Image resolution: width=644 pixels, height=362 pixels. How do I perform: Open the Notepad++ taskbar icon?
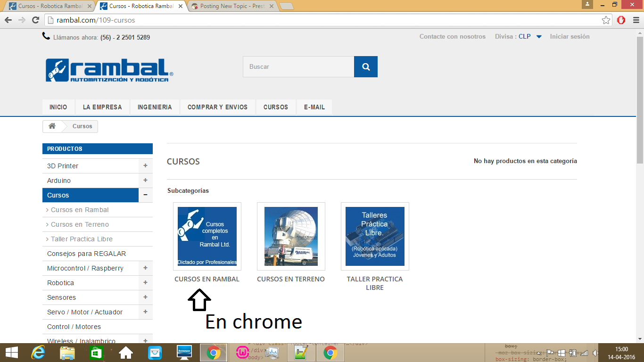coord(301,353)
